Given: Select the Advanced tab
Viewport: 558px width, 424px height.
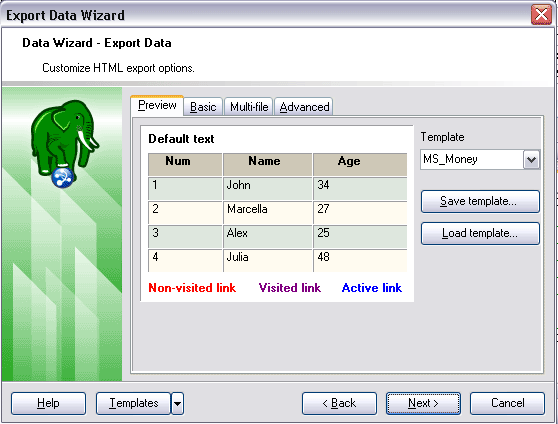Looking at the screenshot, I should pyautogui.click(x=304, y=107).
